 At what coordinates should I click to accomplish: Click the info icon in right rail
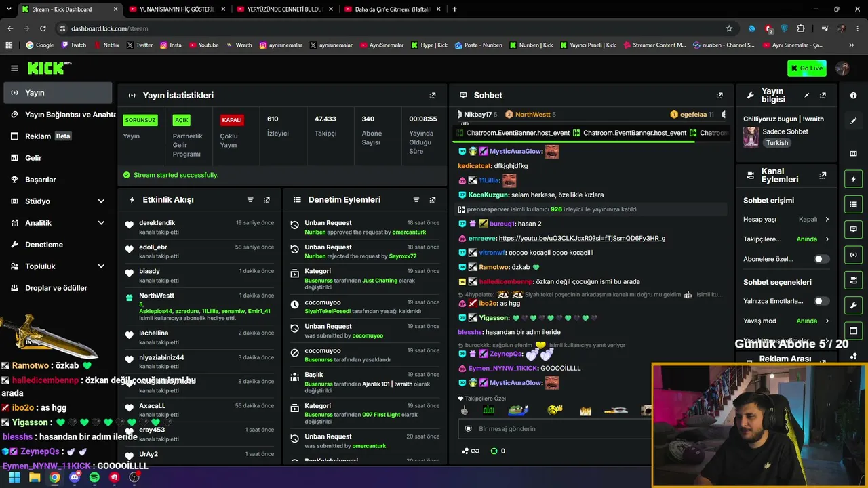(854, 96)
